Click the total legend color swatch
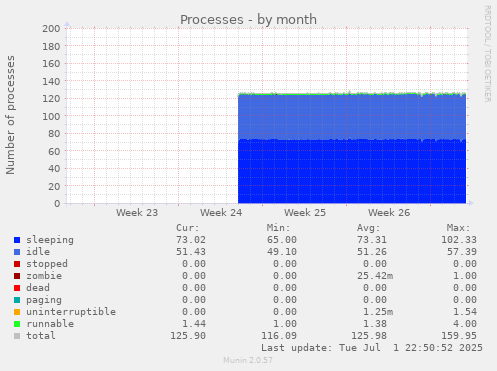 coord(17,336)
